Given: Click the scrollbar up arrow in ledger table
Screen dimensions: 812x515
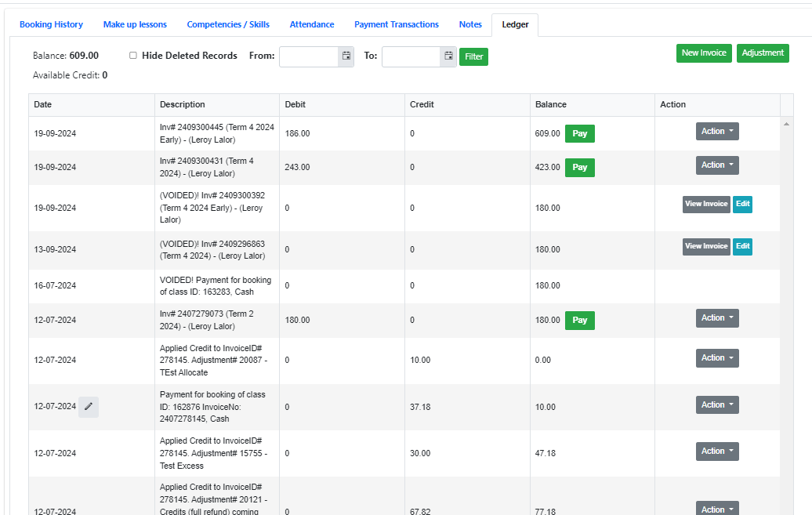Looking at the screenshot, I should 786,124.
